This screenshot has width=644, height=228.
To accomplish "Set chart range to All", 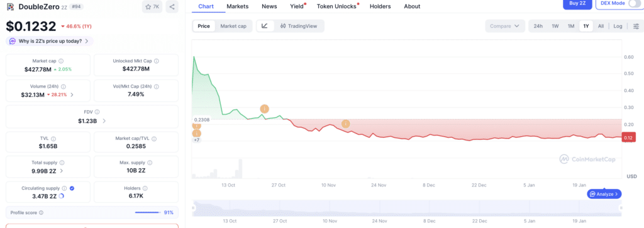I will pos(601,26).
